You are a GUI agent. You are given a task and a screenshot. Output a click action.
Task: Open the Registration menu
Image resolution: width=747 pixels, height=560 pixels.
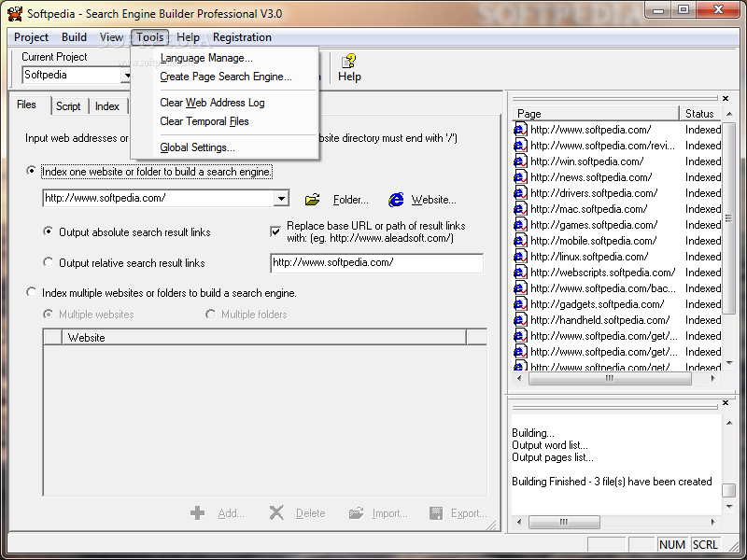[x=242, y=37]
